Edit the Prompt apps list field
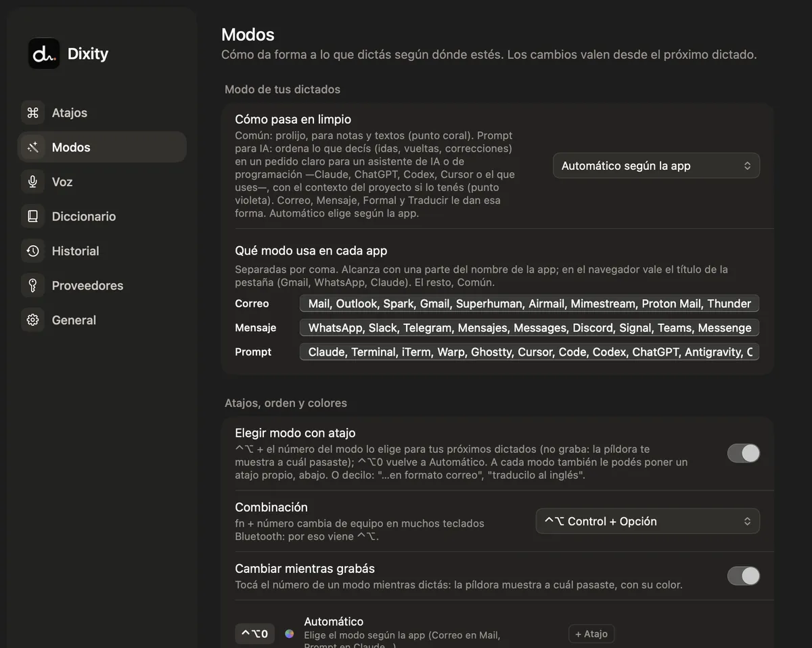 pyautogui.click(x=529, y=352)
